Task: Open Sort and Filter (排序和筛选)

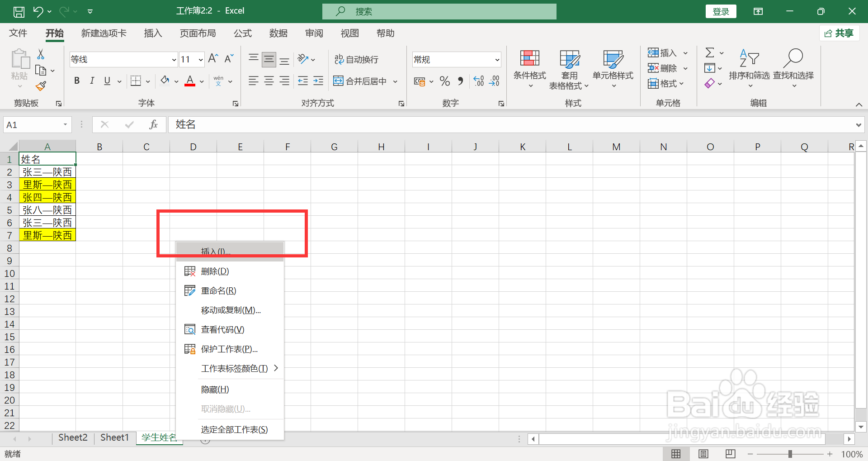Action: pos(749,69)
